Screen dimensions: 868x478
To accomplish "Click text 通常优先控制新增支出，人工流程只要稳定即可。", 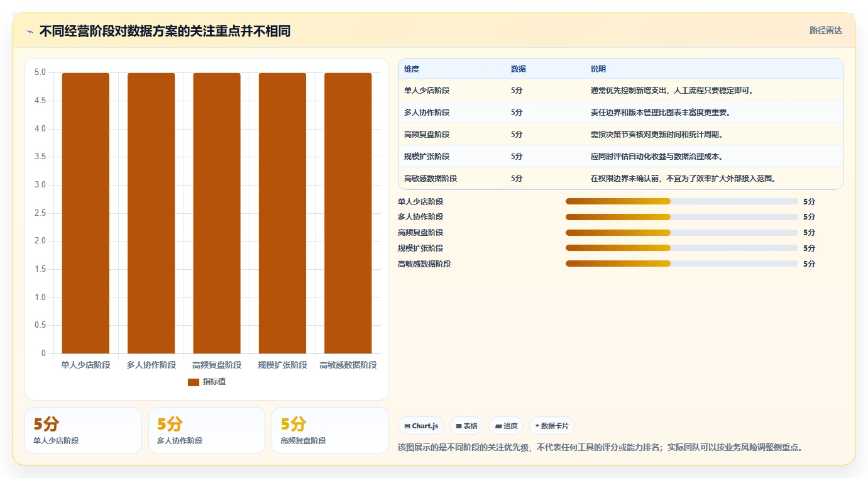I will coord(673,91).
